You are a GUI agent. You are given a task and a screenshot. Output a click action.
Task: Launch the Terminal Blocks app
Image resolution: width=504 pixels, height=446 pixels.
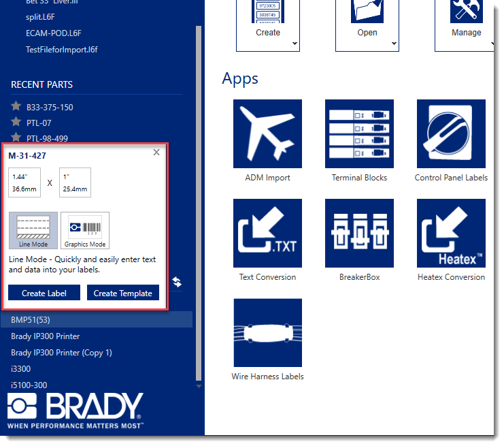pos(359,133)
